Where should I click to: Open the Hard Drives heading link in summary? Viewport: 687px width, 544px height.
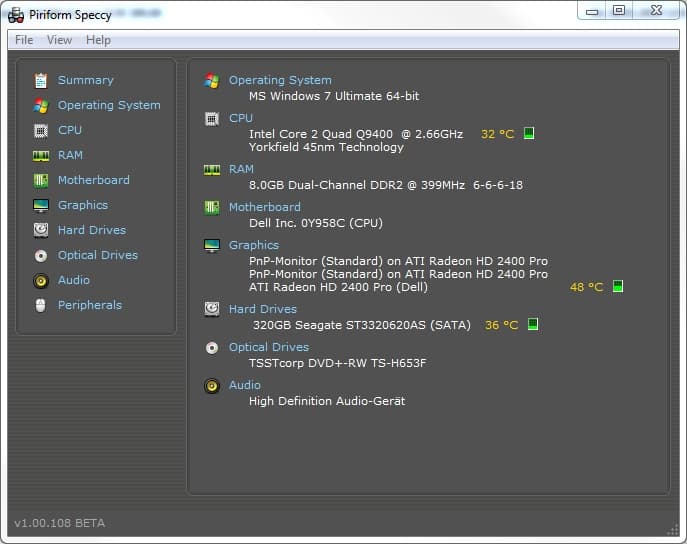263,309
